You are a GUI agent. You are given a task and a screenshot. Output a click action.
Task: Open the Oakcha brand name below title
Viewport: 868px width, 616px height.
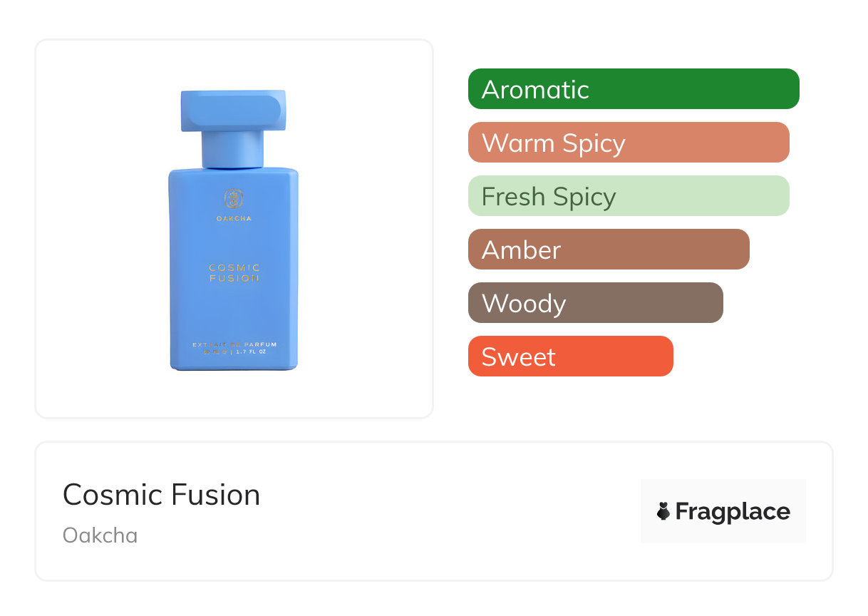100,535
